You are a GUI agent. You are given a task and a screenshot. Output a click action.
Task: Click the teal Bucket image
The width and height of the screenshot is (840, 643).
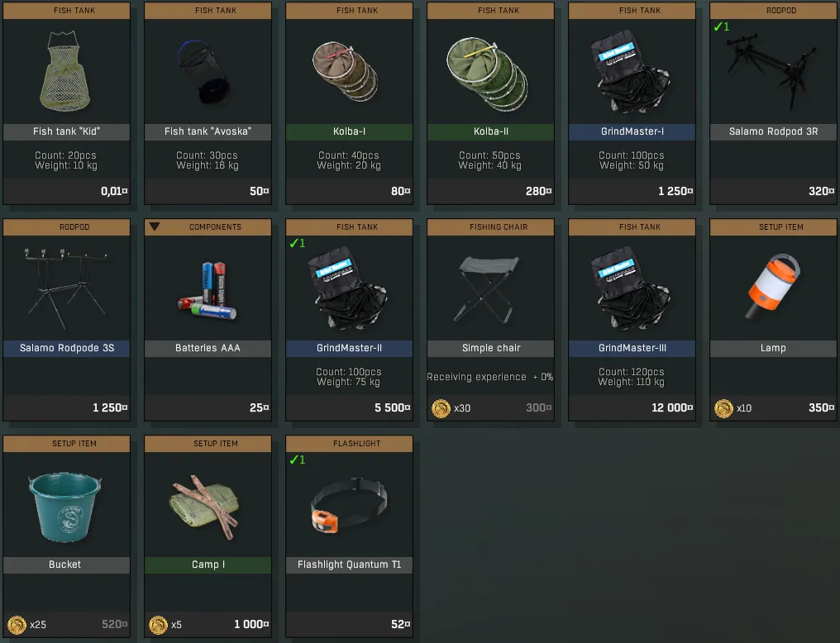click(x=64, y=507)
